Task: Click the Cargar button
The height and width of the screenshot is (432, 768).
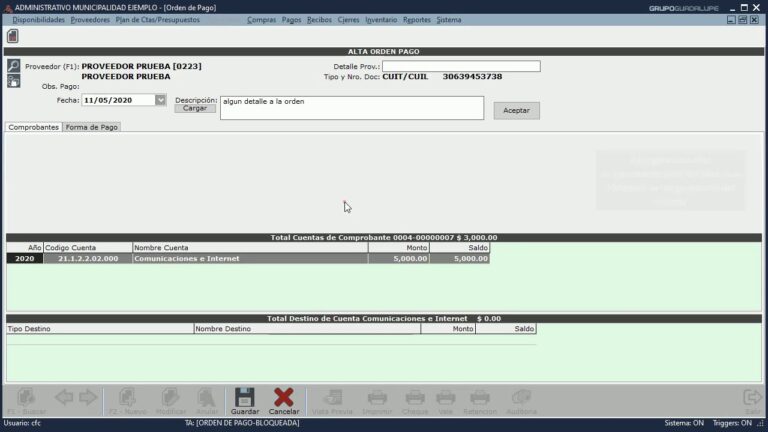Action: tap(195, 108)
